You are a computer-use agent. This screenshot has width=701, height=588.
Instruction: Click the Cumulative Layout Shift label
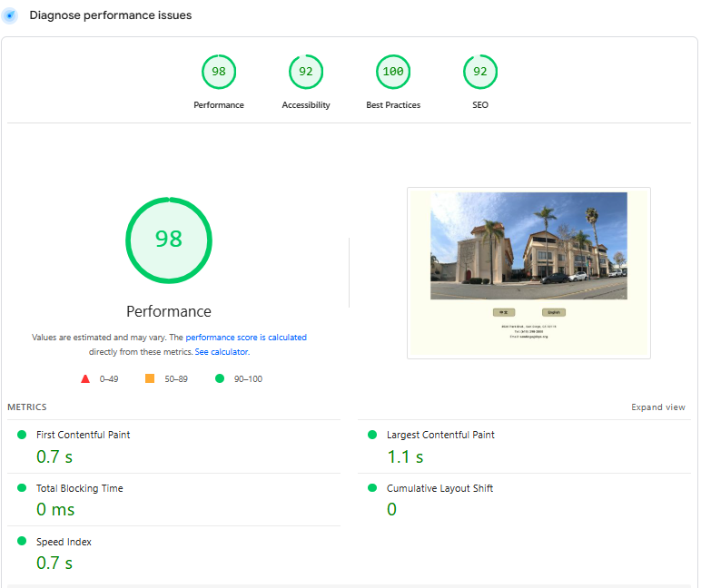click(x=439, y=488)
